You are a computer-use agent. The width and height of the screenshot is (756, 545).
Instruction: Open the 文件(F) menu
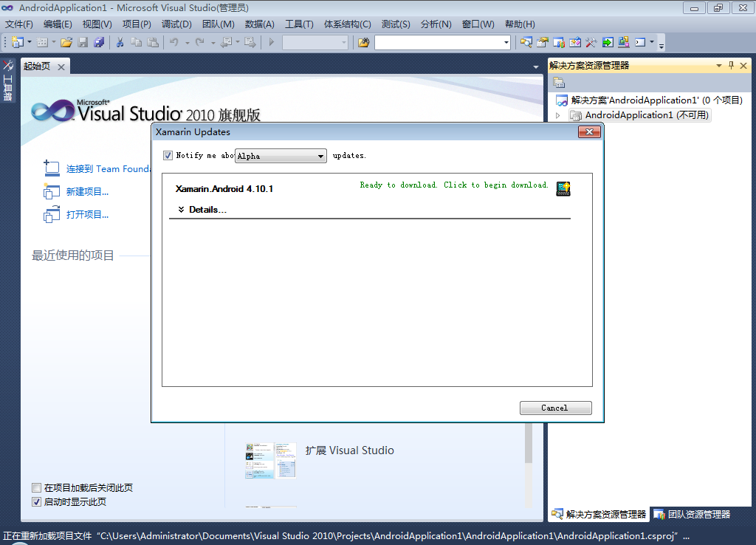pos(18,24)
